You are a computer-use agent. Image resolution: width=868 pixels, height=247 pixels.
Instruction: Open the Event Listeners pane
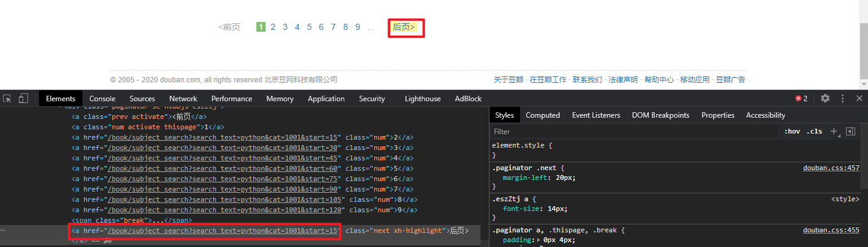(596, 115)
